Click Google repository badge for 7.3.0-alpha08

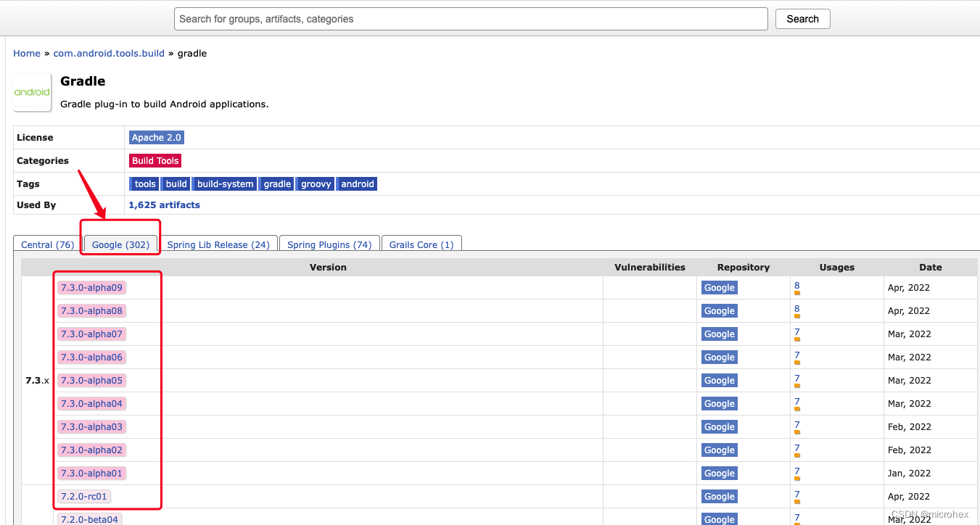[x=720, y=311]
